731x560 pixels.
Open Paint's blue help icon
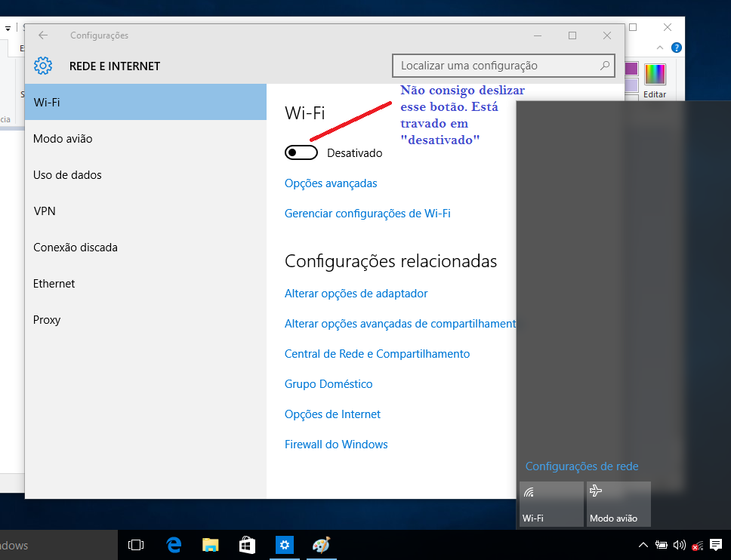(676, 48)
